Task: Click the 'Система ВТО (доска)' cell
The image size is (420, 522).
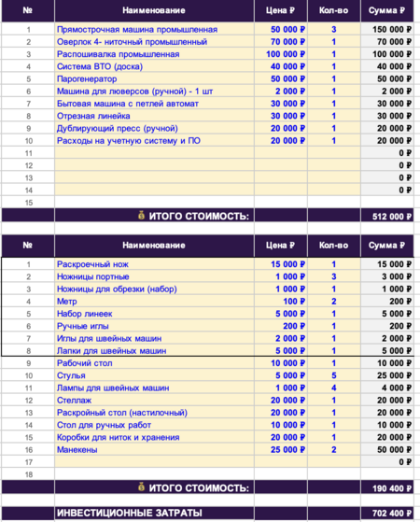Action: 154,66
